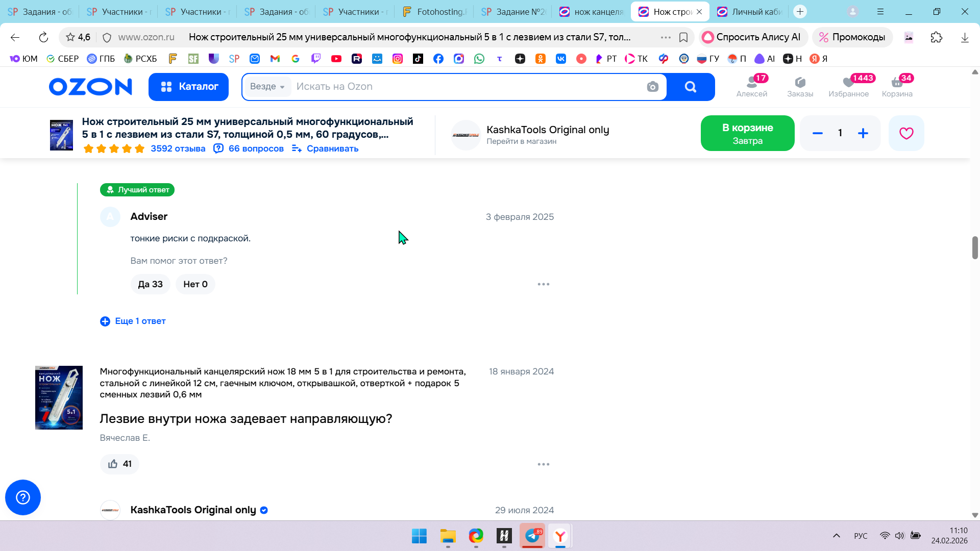Open Telegram from the Windows taskbar
This screenshot has height=551, width=980.
532,536
